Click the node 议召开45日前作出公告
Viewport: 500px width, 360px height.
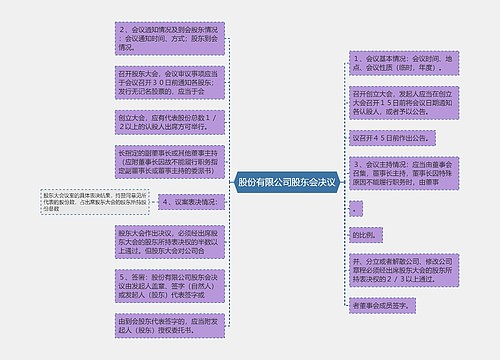click(x=392, y=138)
